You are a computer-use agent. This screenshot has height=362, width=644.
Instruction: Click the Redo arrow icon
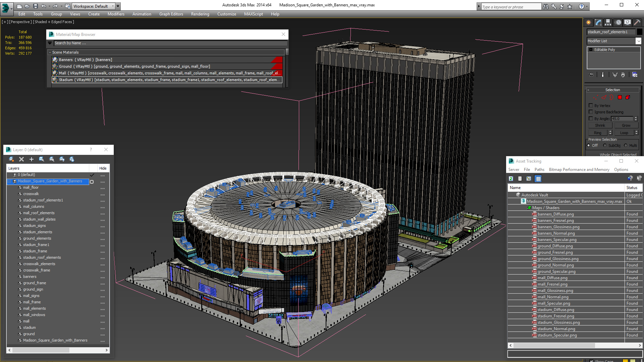pyautogui.click(x=55, y=6)
